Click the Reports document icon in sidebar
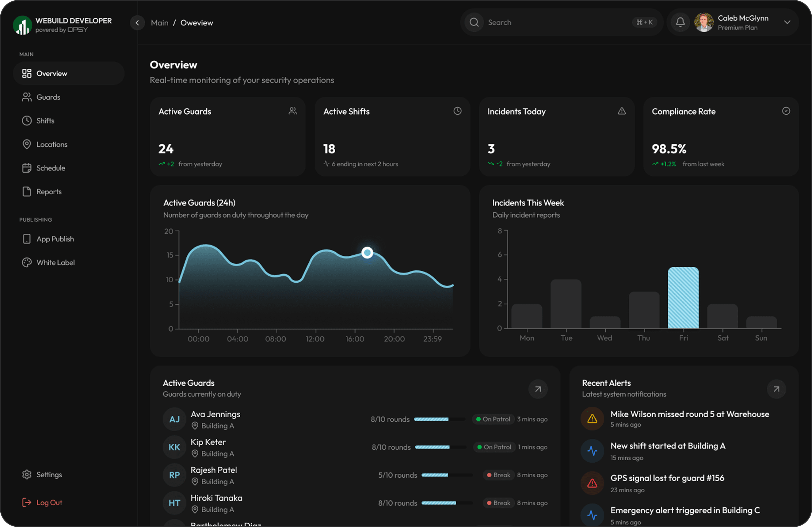This screenshot has width=812, height=527. click(27, 192)
